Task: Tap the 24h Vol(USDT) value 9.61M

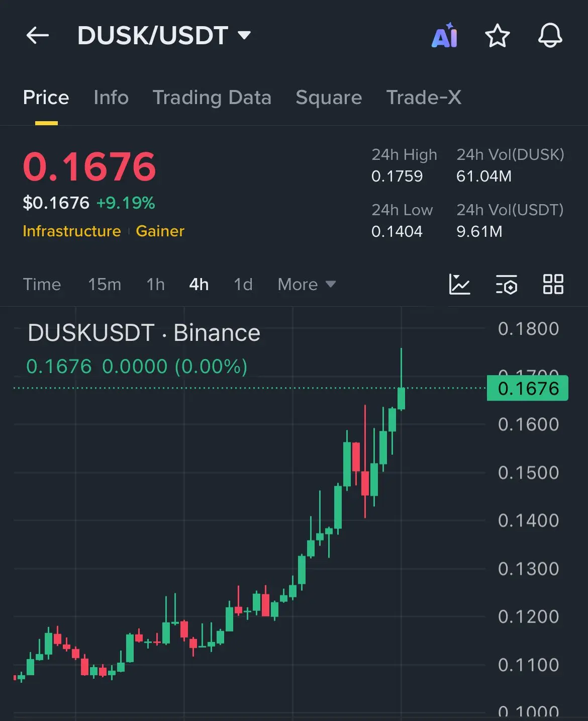Action: tap(479, 232)
